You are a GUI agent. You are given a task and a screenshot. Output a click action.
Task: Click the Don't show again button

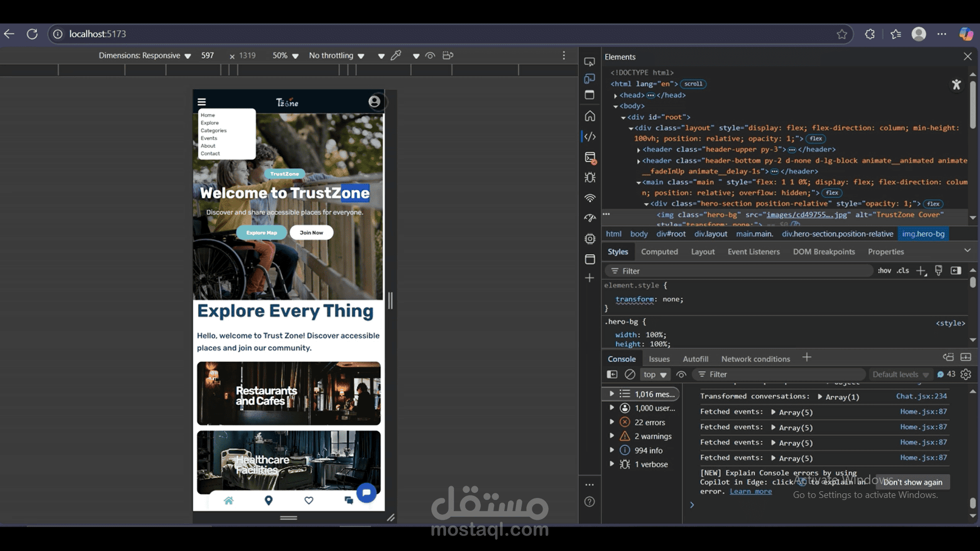pos(913,482)
